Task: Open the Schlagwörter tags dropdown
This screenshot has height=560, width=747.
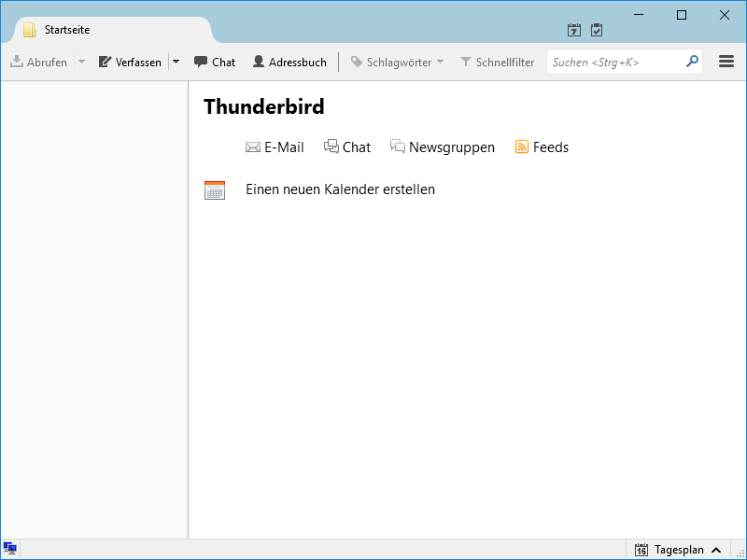Action: pyautogui.click(x=398, y=62)
